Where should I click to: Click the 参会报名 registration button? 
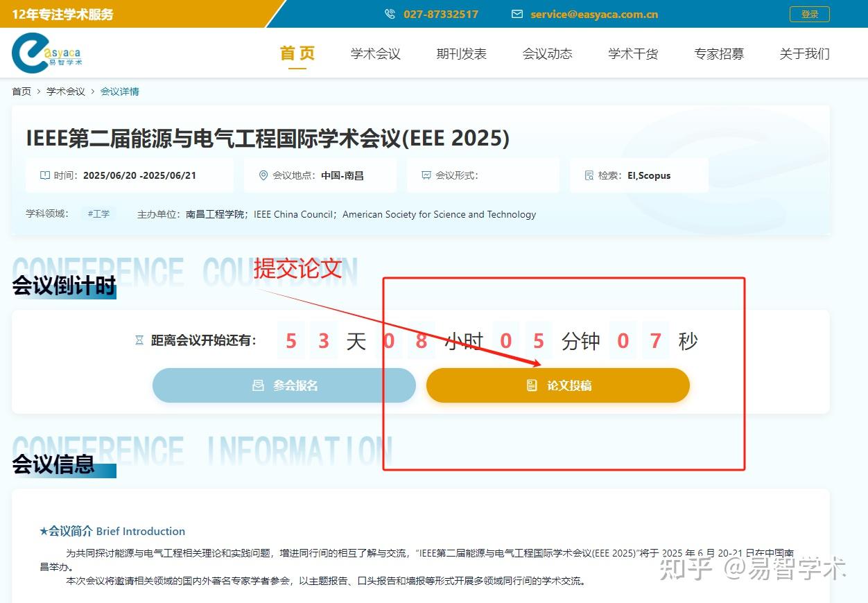pyautogui.click(x=284, y=385)
